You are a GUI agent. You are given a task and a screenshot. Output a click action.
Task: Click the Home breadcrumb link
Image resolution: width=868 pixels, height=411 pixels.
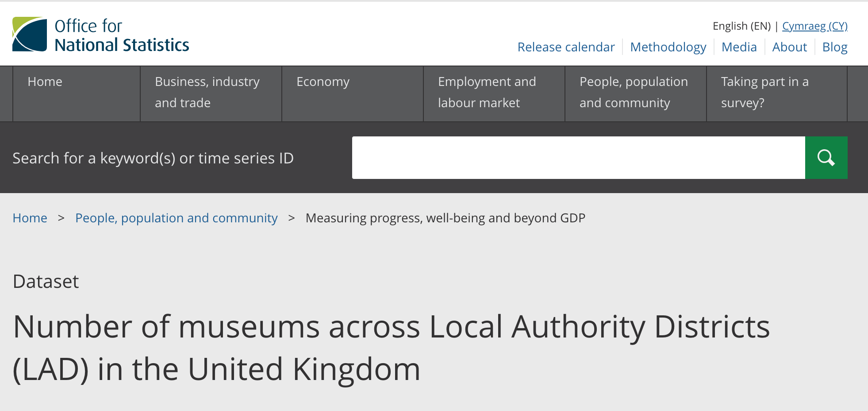point(30,218)
